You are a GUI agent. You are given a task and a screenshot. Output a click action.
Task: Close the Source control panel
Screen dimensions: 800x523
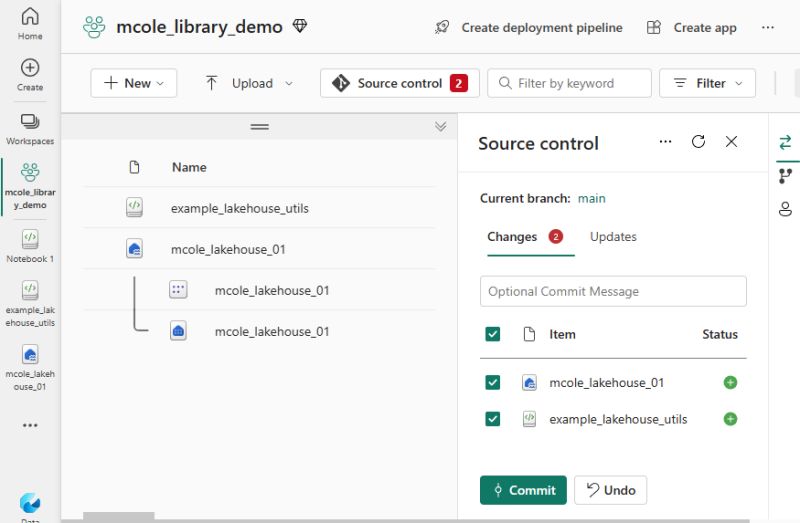coord(731,141)
